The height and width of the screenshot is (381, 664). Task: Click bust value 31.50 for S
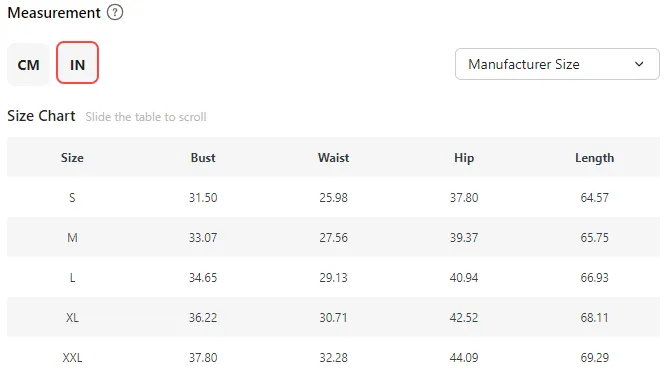pos(203,198)
